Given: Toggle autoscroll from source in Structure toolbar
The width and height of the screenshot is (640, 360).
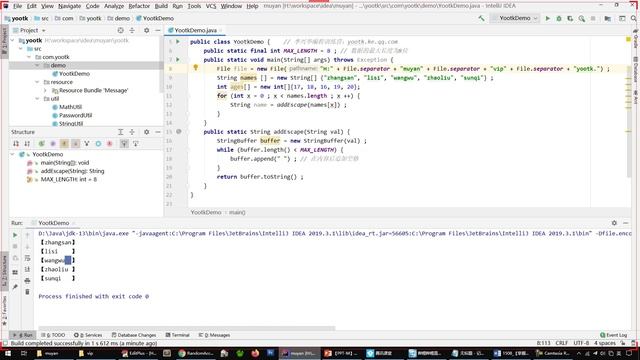Looking at the screenshot, I should (x=136, y=144).
